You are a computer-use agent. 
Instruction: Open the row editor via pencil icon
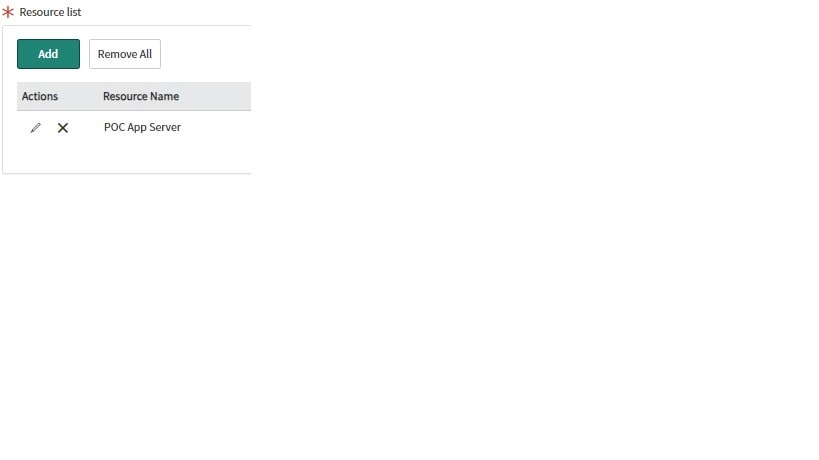36,128
